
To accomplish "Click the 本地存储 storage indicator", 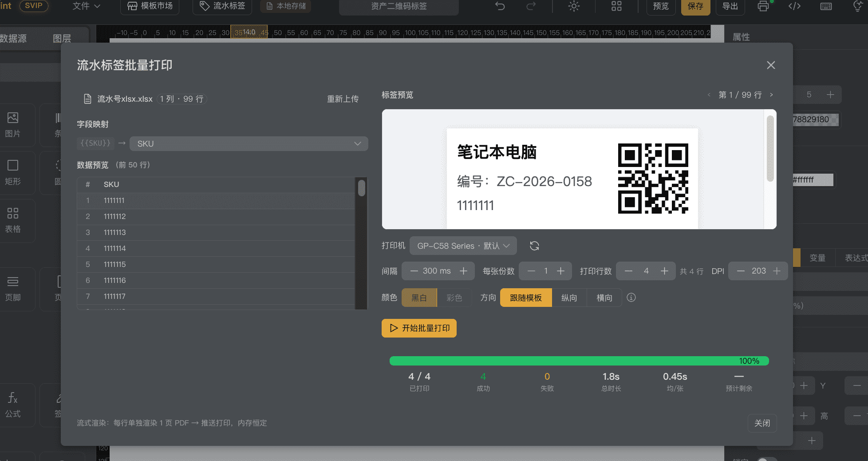I will coord(286,6).
